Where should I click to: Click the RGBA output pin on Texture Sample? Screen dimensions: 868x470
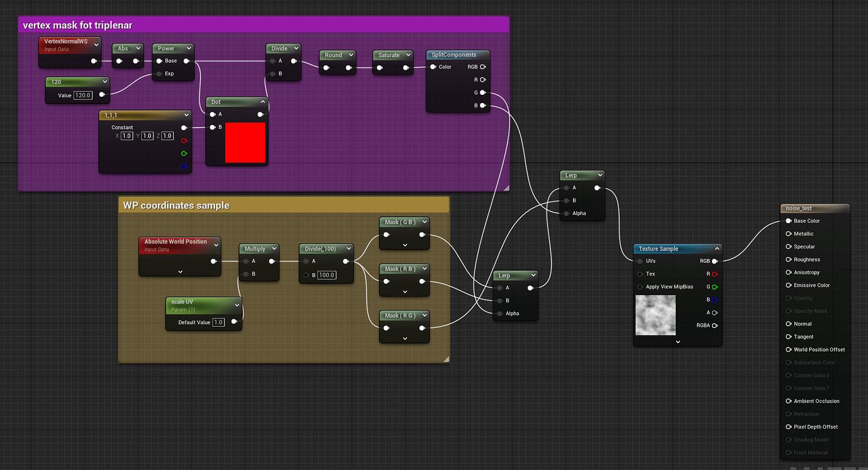point(715,325)
